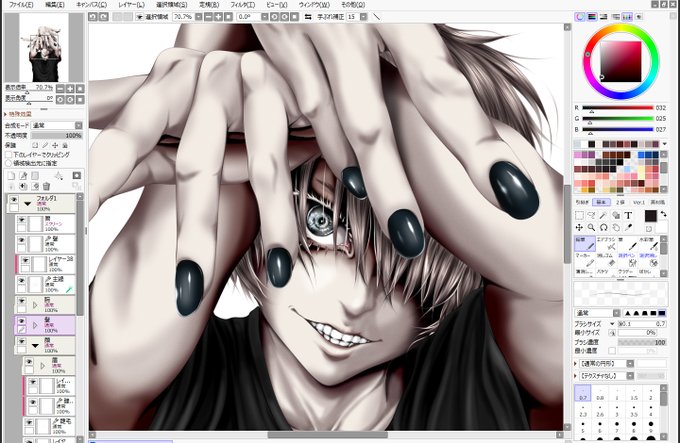Open the レイヤー(L) menu
This screenshot has height=443, width=680.
tap(131, 5)
